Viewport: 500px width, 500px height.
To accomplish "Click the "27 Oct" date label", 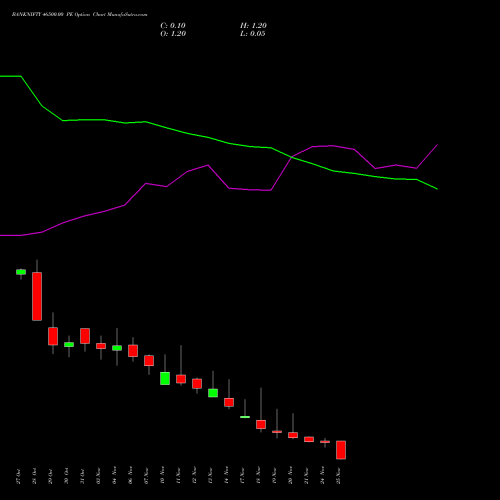I will 18,476.
